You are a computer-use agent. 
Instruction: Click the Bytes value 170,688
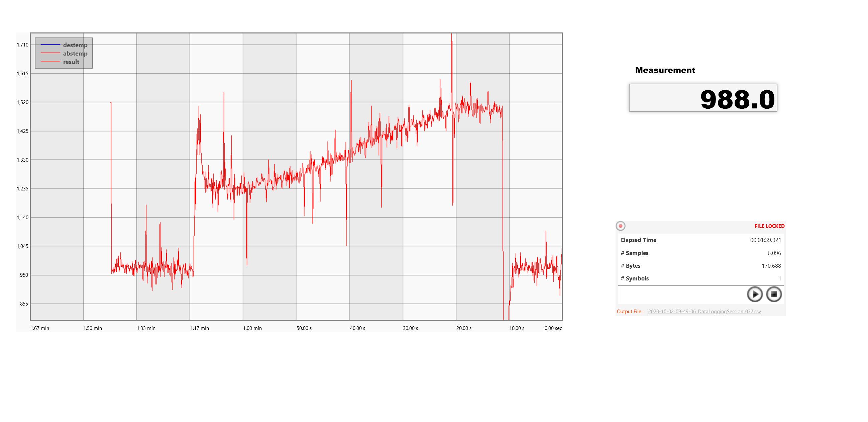point(771,266)
